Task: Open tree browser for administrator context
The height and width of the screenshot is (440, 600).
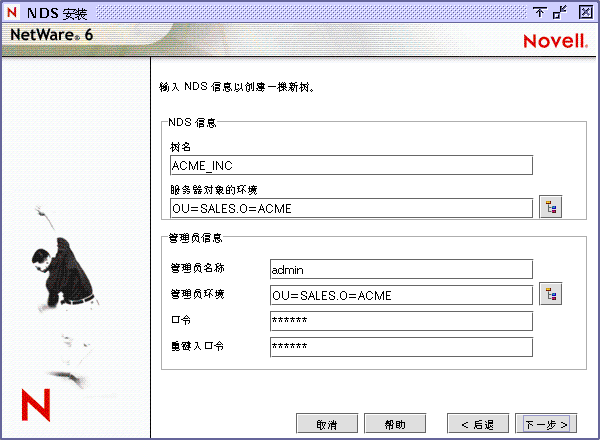Action: 550,294
